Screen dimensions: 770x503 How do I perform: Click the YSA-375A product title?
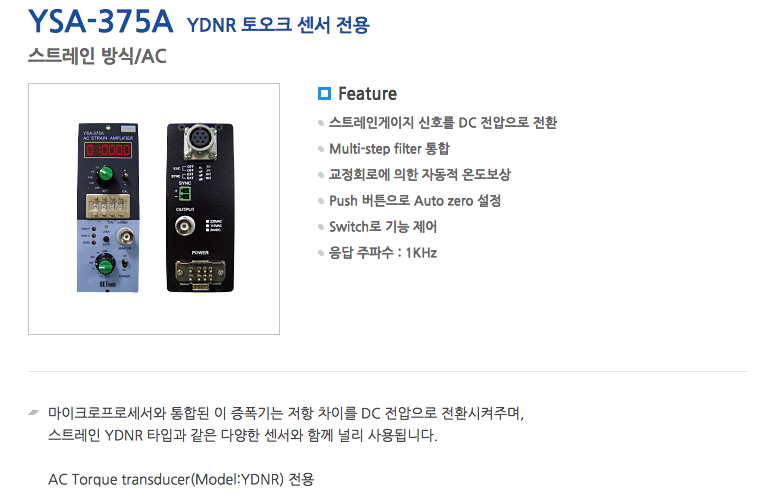tap(101, 22)
